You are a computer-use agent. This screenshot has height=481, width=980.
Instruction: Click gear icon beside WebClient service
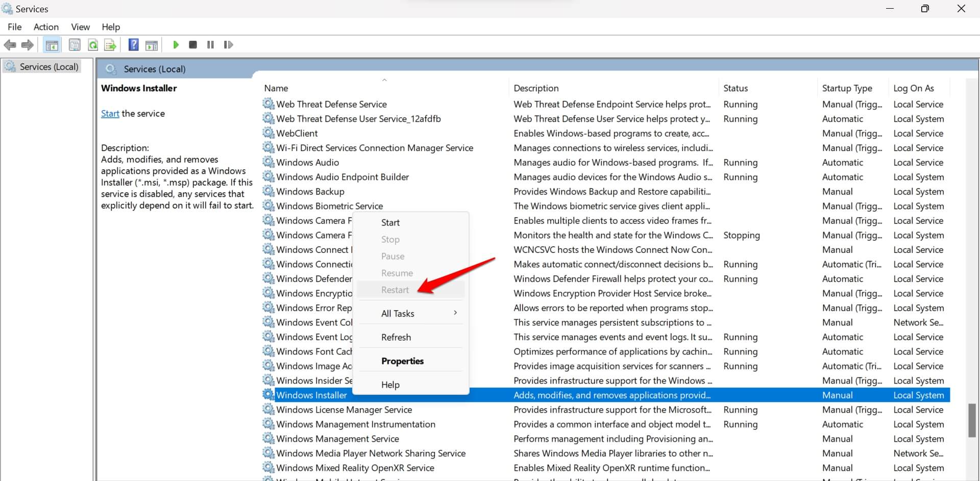point(268,133)
